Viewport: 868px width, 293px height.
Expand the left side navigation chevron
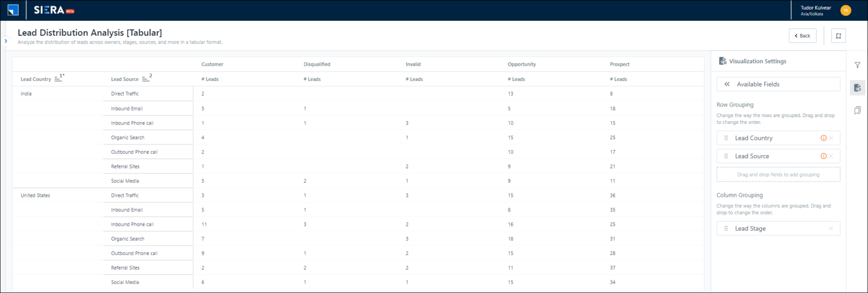coord(5,41)
